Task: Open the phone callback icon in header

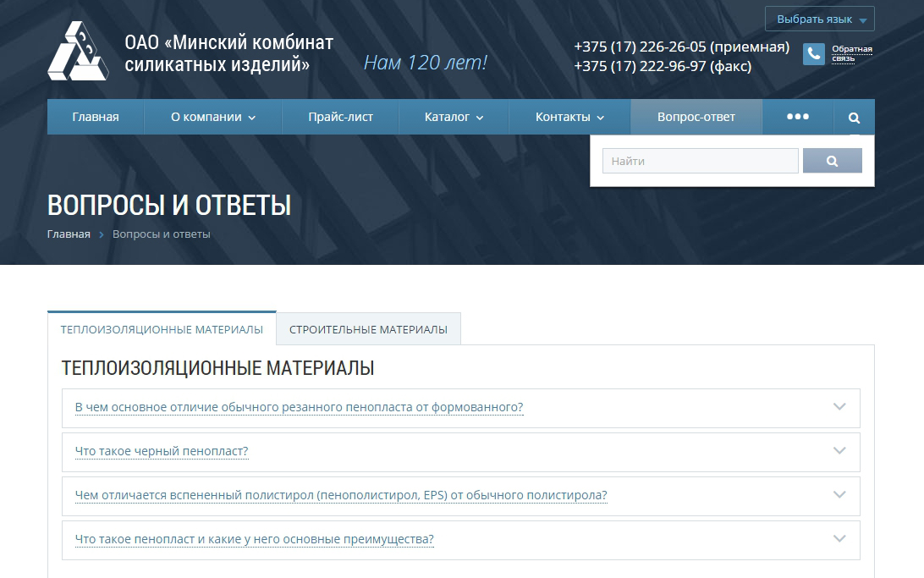Action: (813, 53)
